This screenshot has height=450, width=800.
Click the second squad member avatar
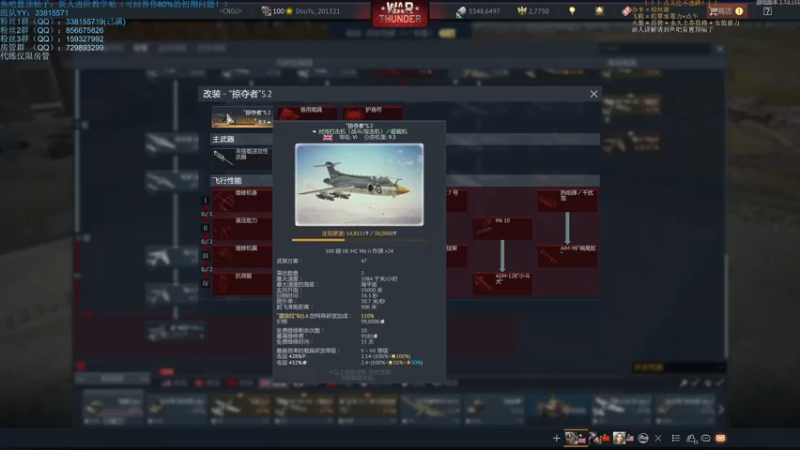(599, 438)
